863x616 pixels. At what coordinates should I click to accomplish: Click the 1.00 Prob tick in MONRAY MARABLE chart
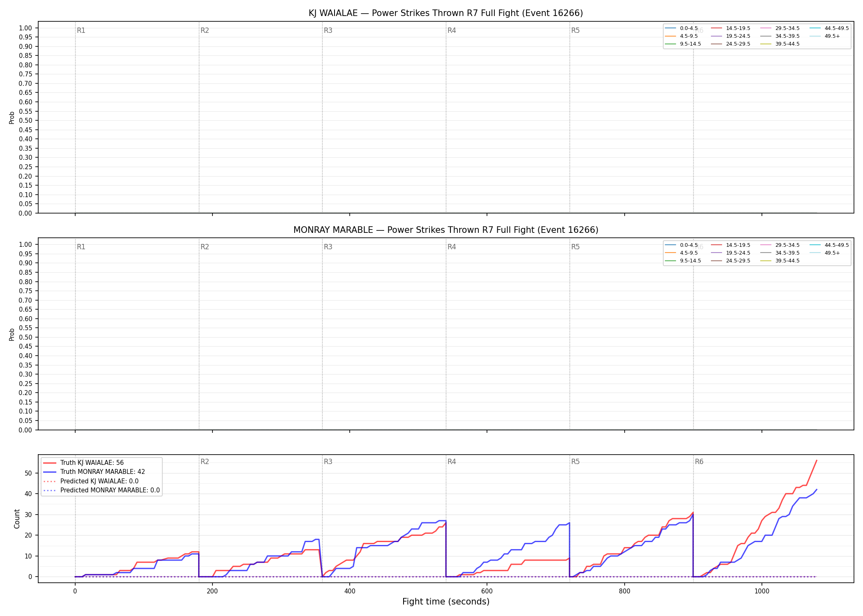pyautogui.click(x=25, y=244)
